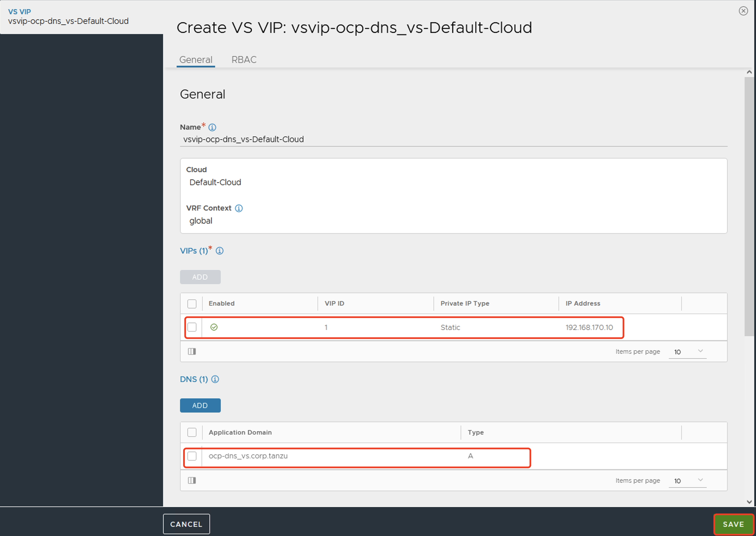The width and height of the screenshot is (756, 536).
Task: Click the green enabled status icon in VIP row
Action: pos(214,327)
